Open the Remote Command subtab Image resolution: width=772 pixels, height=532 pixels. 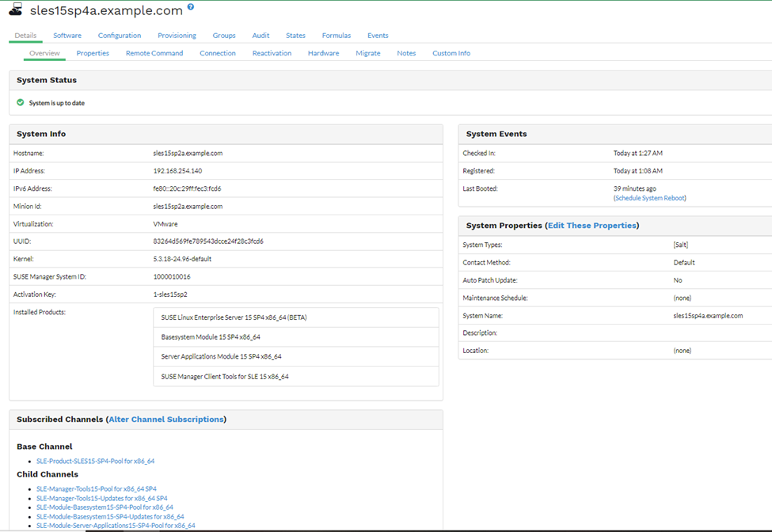pyautogui.click(x=154, y=53)
